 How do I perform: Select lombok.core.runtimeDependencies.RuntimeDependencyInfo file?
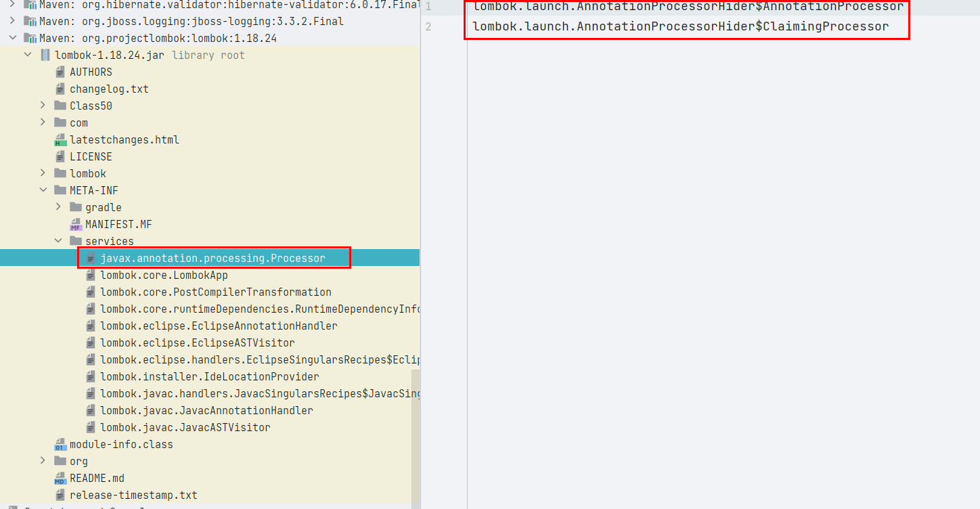point(260,309)
